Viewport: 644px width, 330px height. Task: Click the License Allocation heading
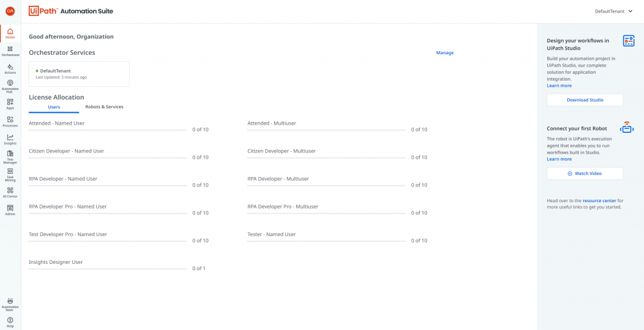pos(56,97)
